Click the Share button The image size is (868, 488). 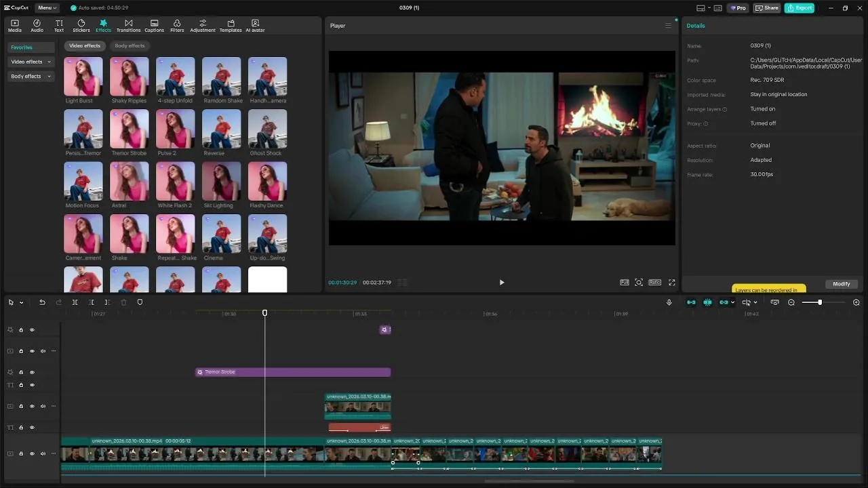click(x=766, y=8)
